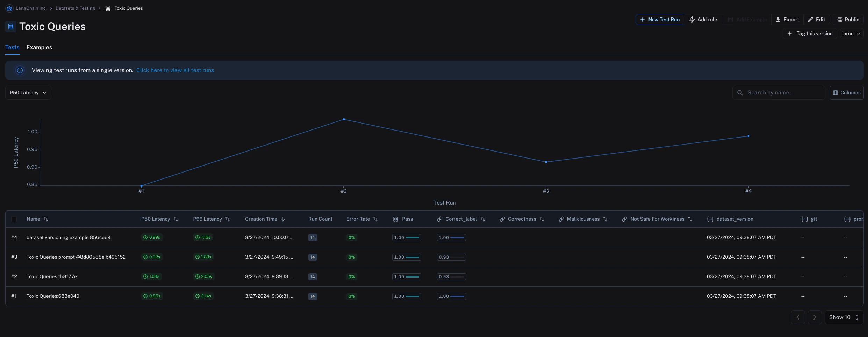Click the database icon next to Toxic Queries
868x337 pixels.
tap(10, 26)
